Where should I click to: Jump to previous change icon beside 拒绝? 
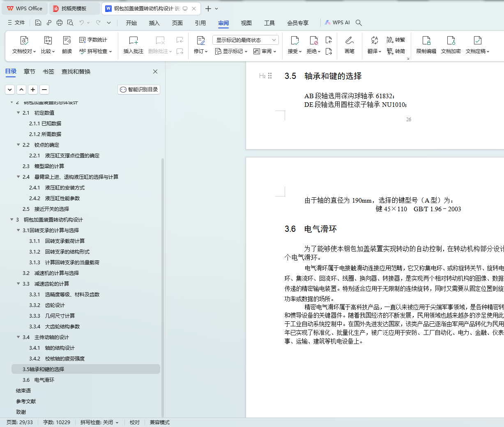tap(329, 40)
